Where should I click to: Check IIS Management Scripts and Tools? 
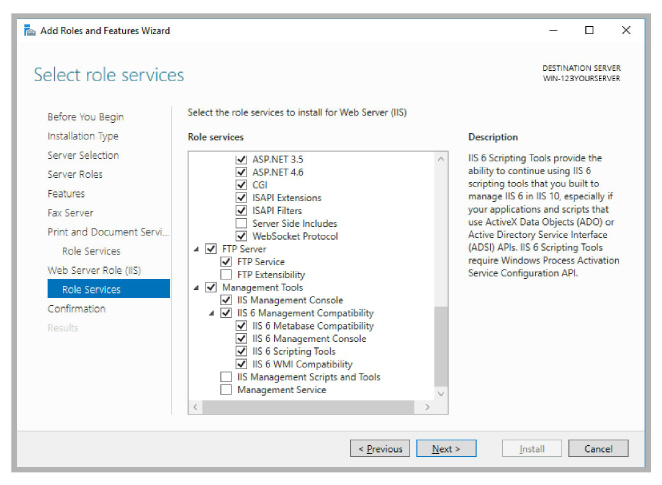(226, 377)
